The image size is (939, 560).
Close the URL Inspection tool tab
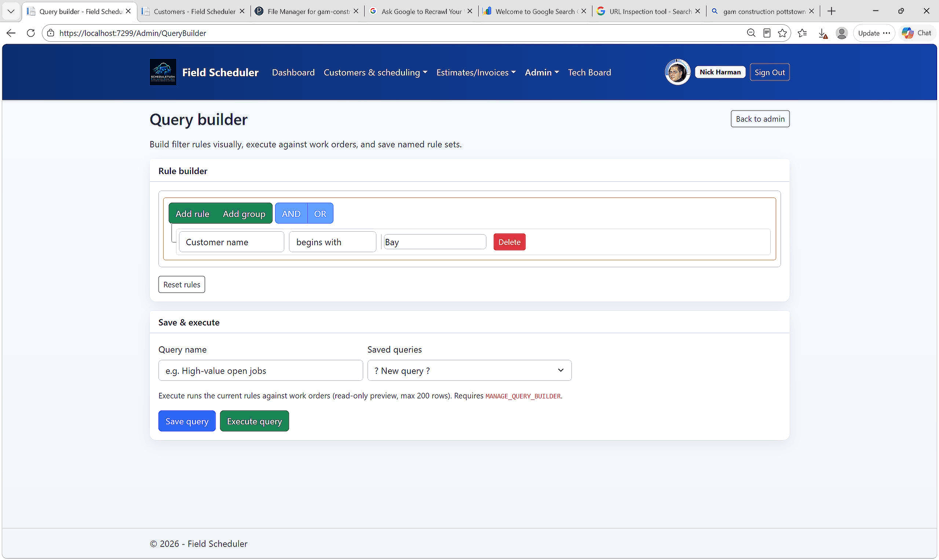pyautogui.click(x=698, y=11)
